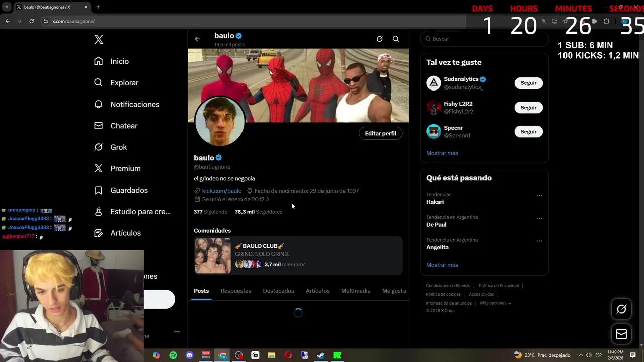Click Mostrar más under Qué está pasando
This screenshot has height=362, width=644.
(442, 265)
